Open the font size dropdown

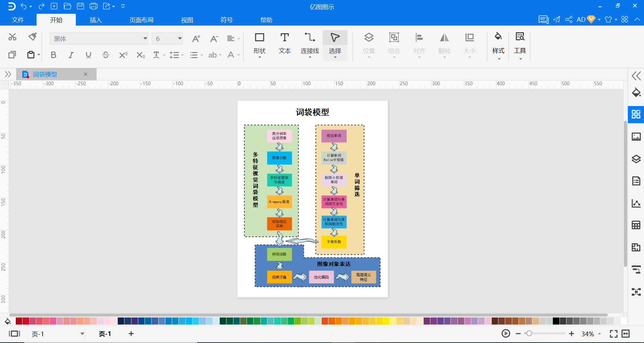[167, 39]
